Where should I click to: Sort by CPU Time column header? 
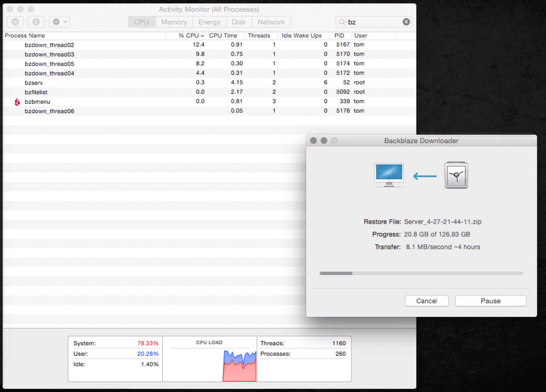point(226,36)
